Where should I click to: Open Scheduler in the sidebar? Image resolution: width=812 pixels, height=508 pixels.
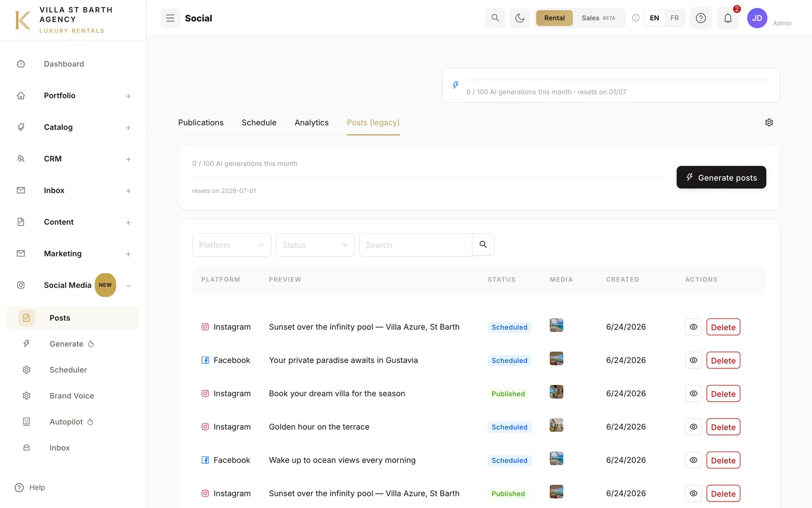click(x=68, y=370)
